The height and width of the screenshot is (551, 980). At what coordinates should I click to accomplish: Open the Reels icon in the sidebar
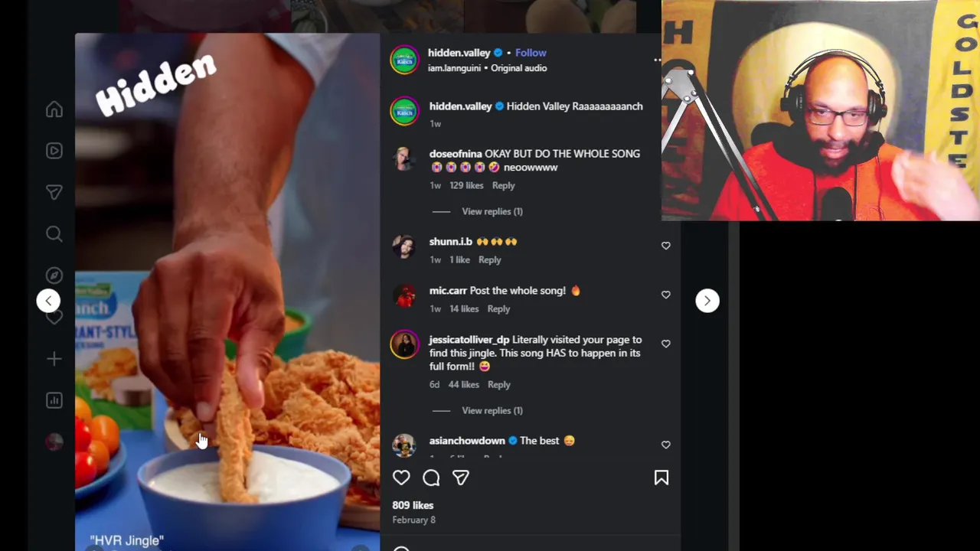coord(54,151)
